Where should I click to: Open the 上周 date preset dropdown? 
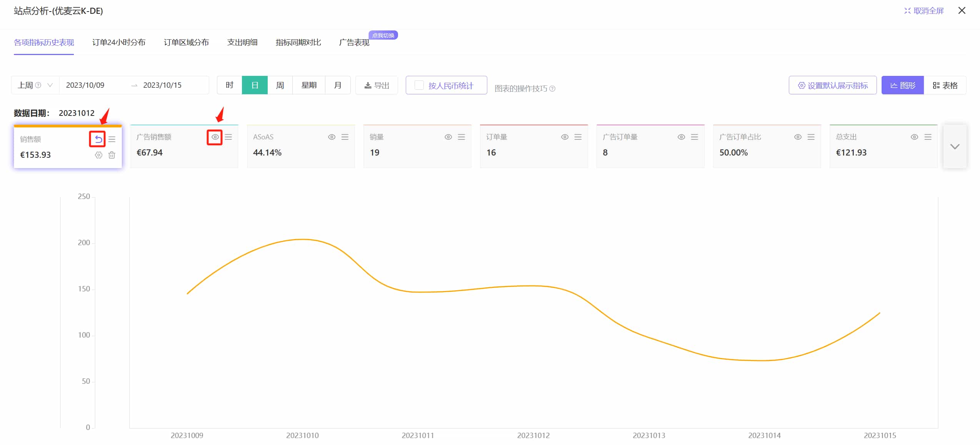pyautogui.click(x=35, y=85)
